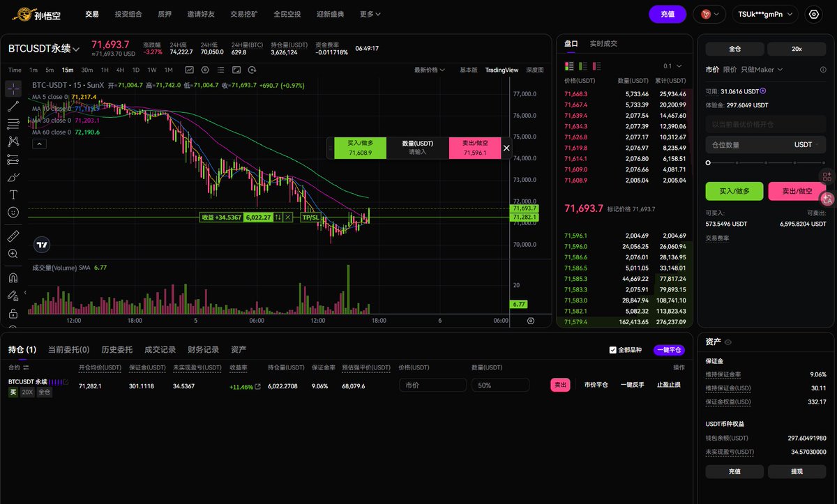Select the crosshair cursor tool
The height and width of the screenshot is (504, 837).
click(13, 89)
